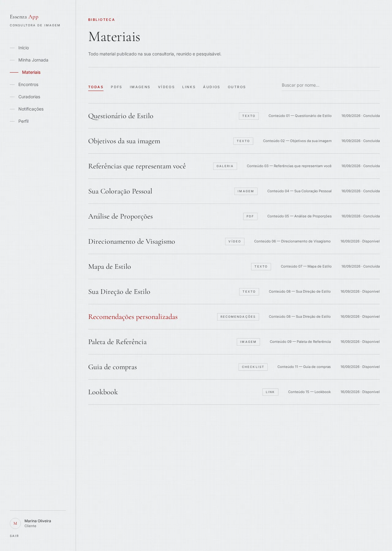Click 'Conteúdo 04 — Sua Coloração Pessoal' text
The width and height of the screenshot is (392, 551).
300,191
